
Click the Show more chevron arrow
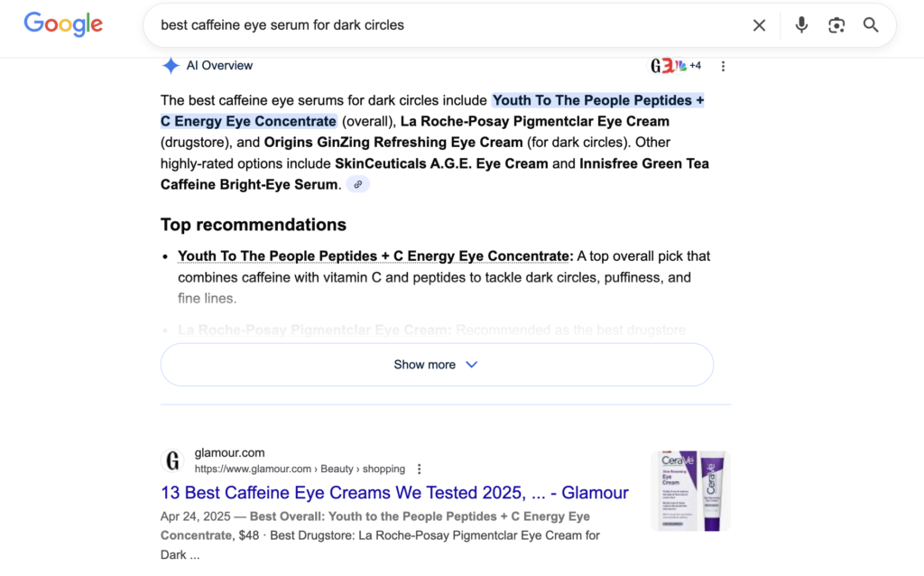tap(471, 365)
